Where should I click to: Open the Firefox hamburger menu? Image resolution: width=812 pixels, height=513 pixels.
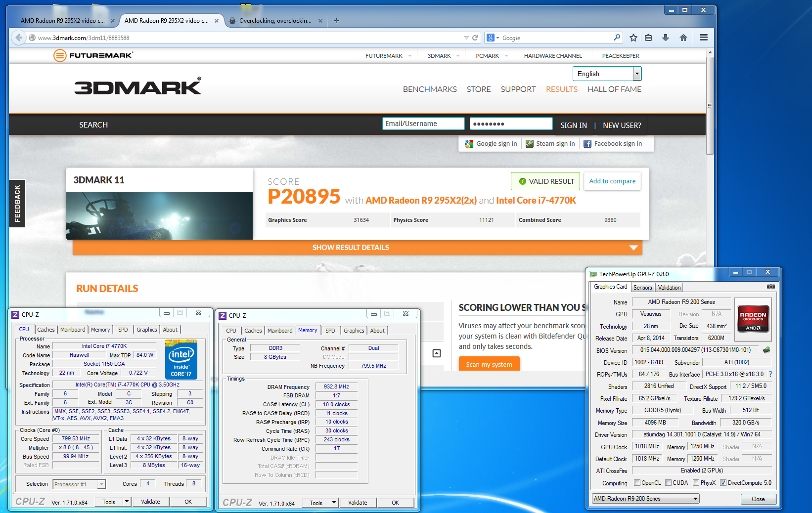704,38
